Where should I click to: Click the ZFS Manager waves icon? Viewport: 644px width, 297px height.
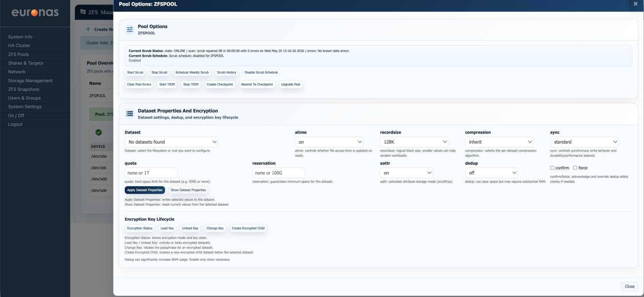point(83,12)
